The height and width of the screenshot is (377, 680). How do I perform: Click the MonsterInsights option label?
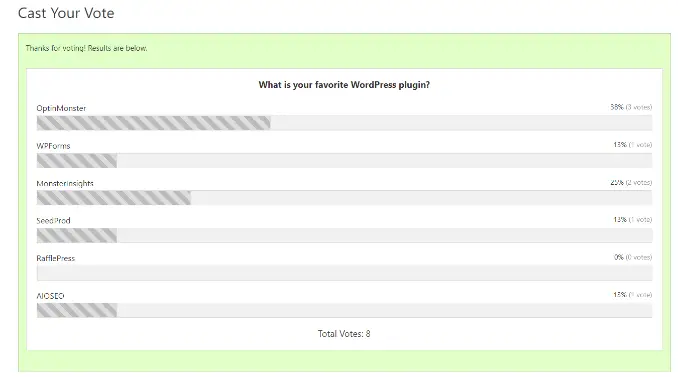point(65,183)
